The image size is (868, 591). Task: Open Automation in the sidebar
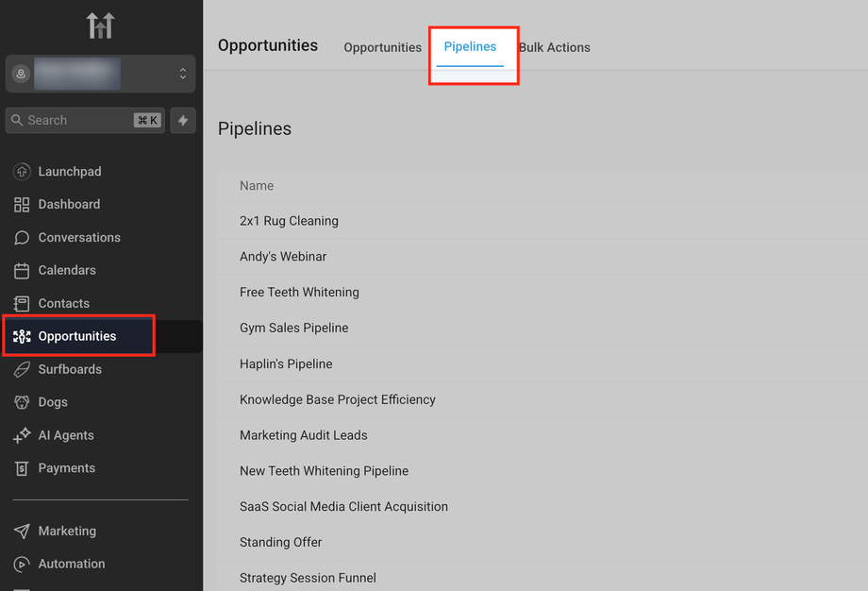[x=72, y=565]
